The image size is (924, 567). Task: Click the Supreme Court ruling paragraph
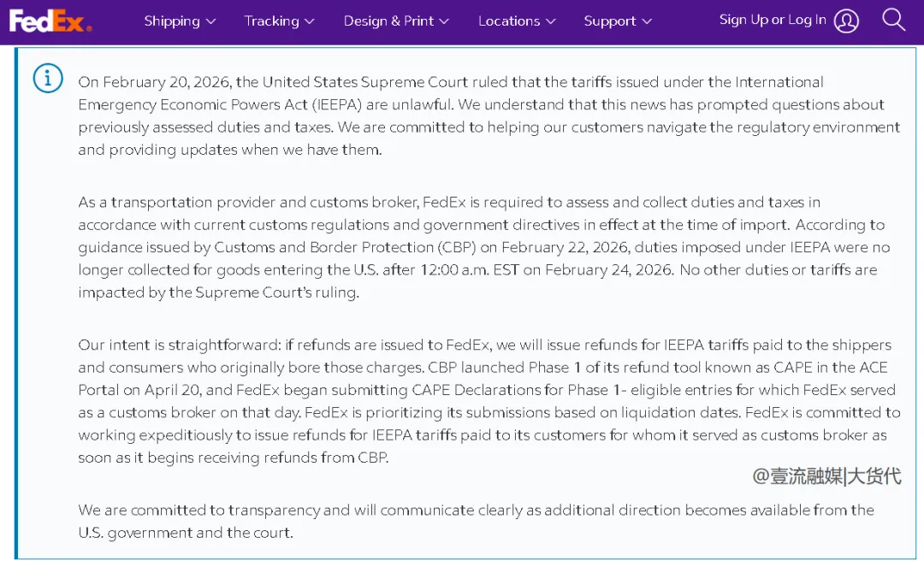(x=488, y=115)
